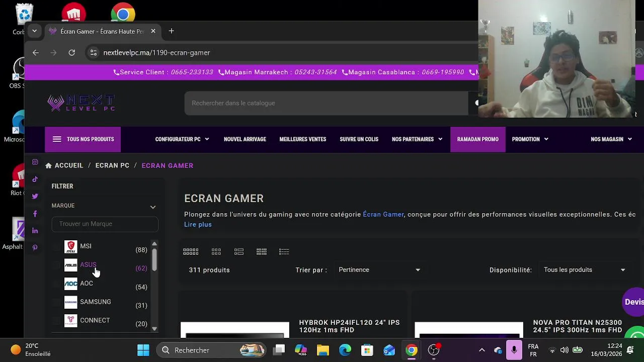
Task: Open Task View on taskbar
Action: coord(279,350)
